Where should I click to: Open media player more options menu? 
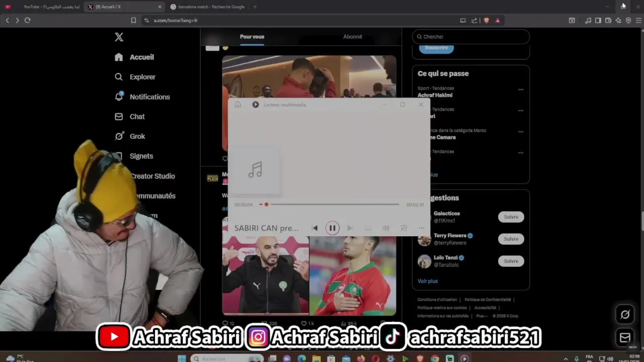point(421,228)
